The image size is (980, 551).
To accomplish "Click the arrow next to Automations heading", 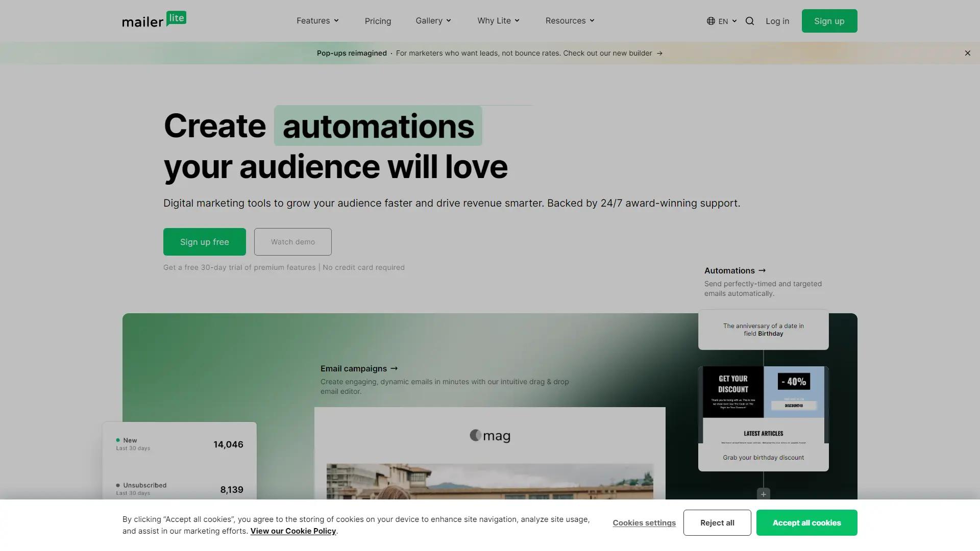I will [762, 270].
